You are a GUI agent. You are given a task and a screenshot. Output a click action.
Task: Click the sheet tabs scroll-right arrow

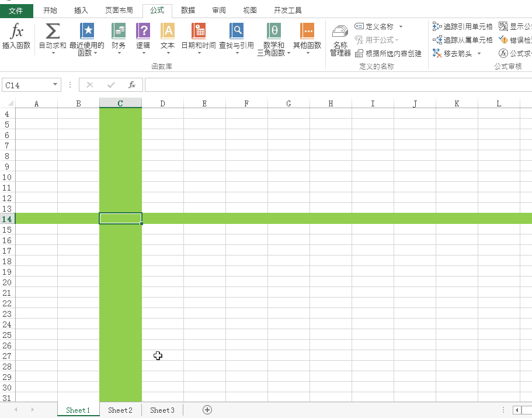(x=32, y=410)
